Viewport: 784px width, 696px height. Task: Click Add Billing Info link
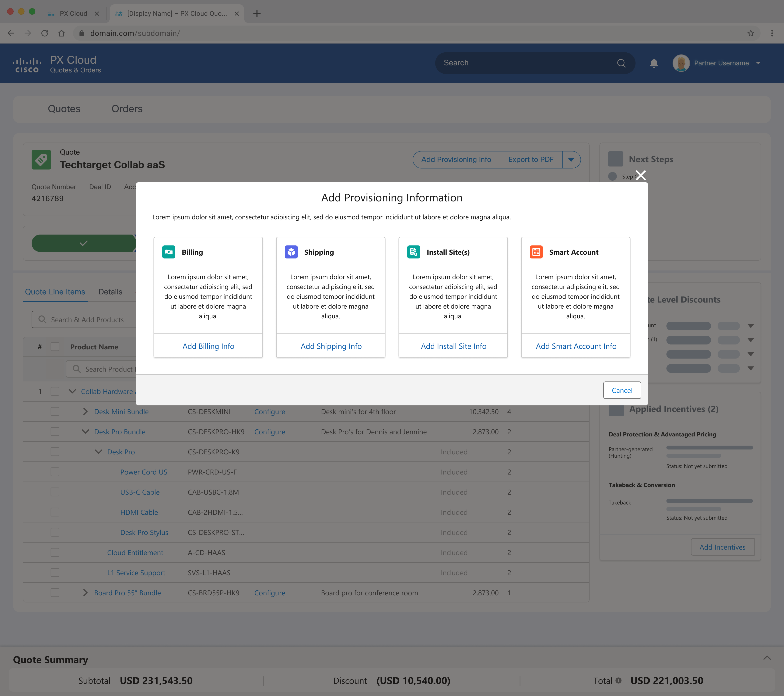pyautogui.click(x=208, y=346)
